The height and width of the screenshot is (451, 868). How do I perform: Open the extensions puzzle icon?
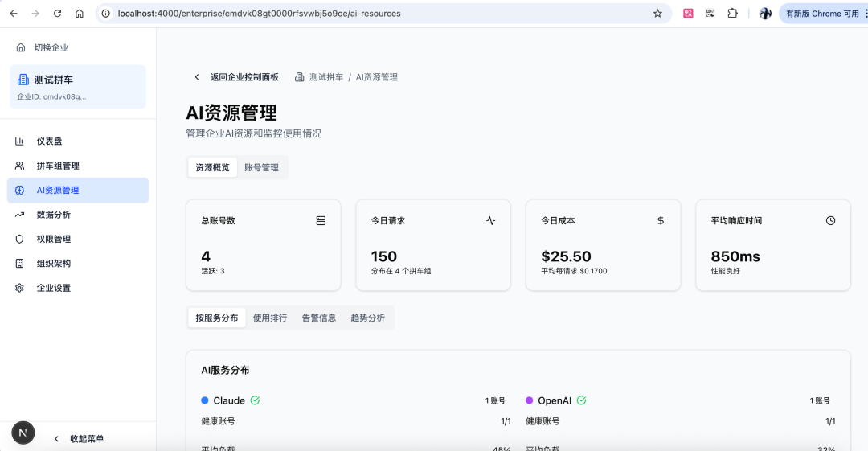tap(732, 14)
